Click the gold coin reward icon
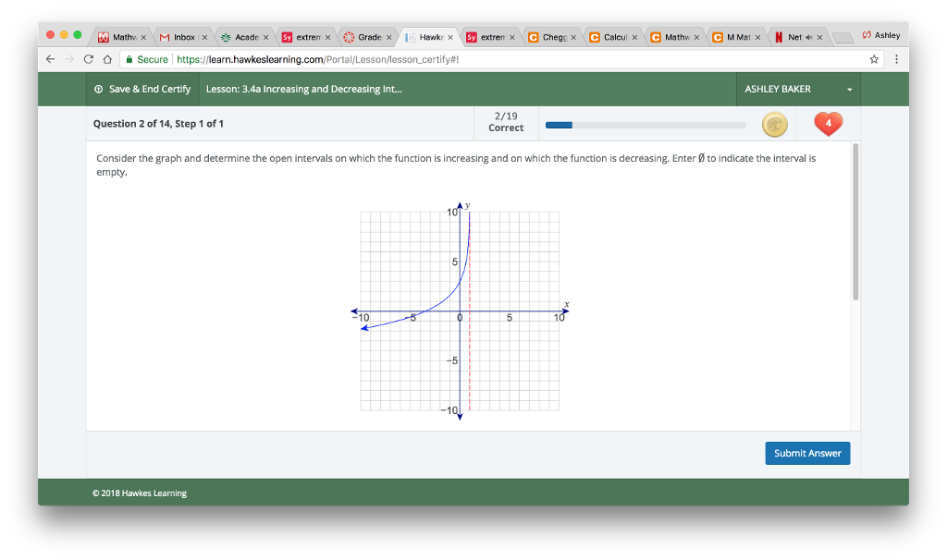Screen dimensions: 947x560 [x=775, y=123]
